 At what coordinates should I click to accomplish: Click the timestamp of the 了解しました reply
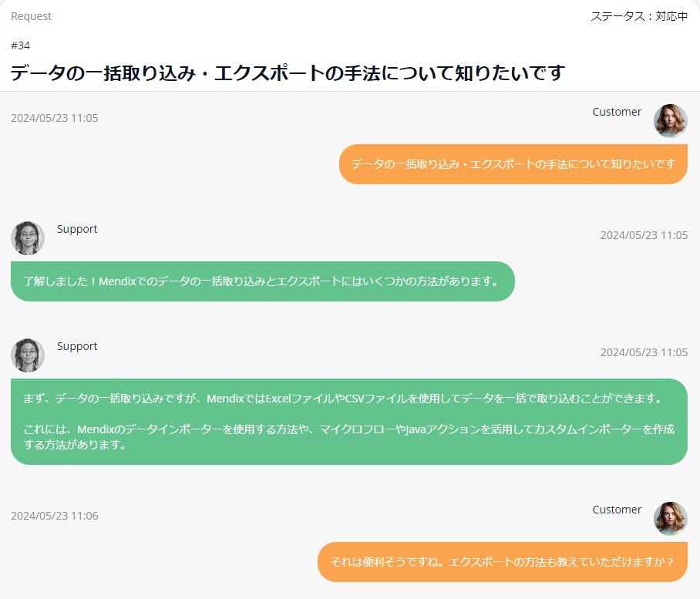point(644,235)
